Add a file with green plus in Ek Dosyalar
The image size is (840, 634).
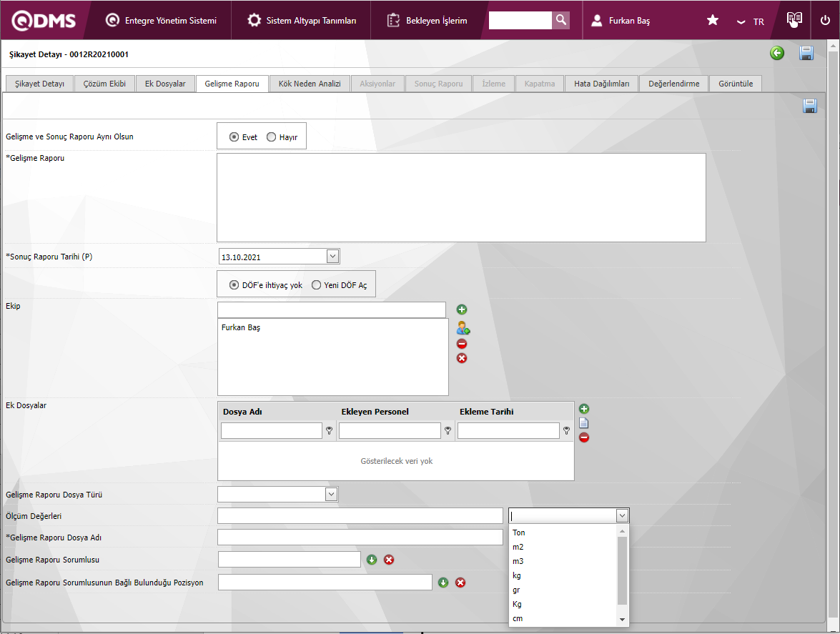tap(584, 409)
